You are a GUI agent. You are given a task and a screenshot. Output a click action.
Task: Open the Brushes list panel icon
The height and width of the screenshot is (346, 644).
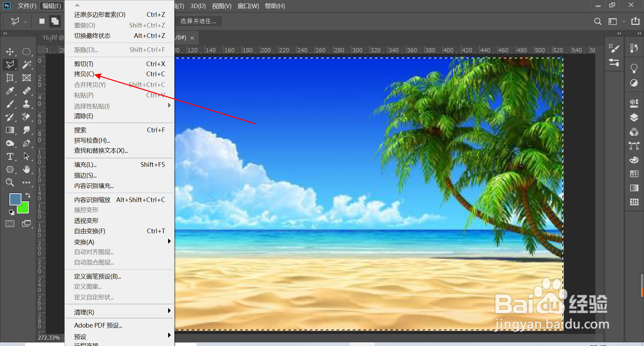614,48
